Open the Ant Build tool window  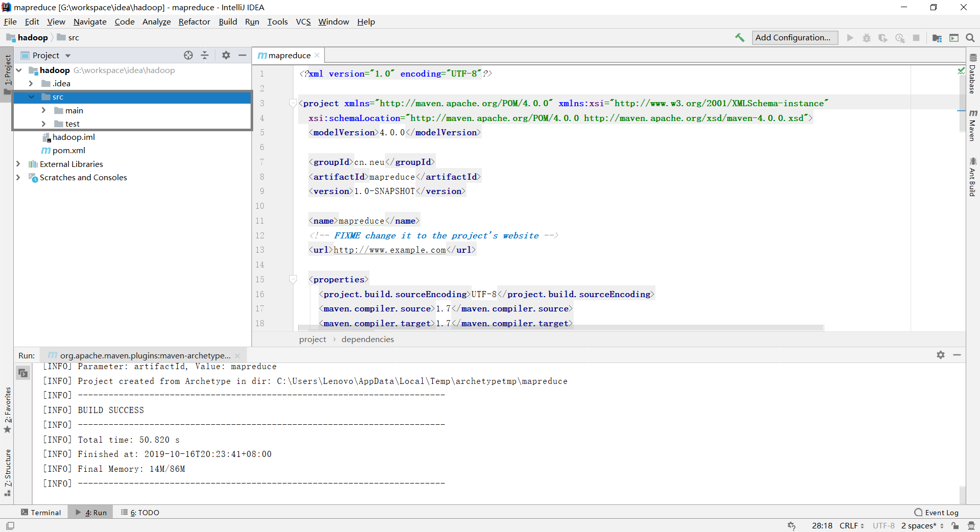[x=973, y=177]
